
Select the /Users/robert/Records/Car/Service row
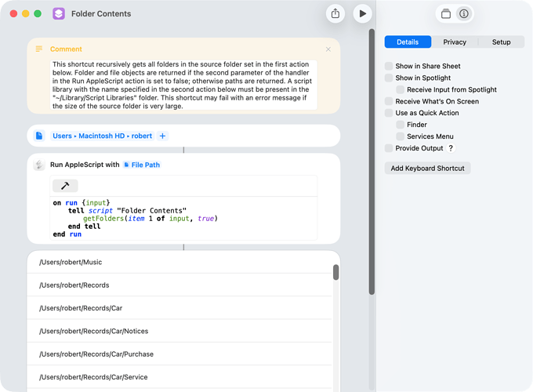(x=179, y=377)
